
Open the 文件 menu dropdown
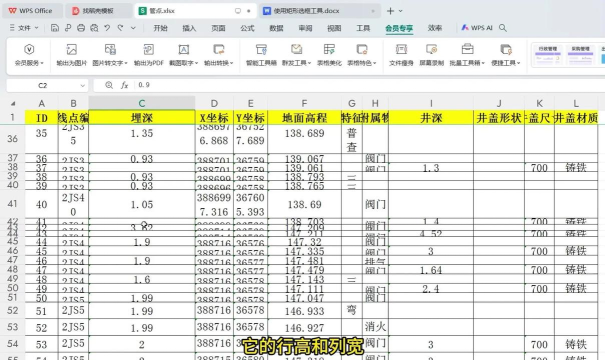(x=24, y=28)
